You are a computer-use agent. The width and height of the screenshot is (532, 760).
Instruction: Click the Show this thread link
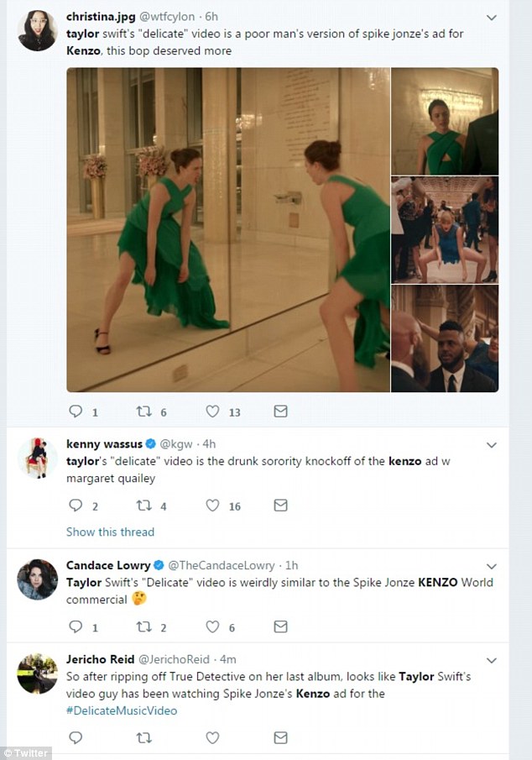(x=110, y=532)
